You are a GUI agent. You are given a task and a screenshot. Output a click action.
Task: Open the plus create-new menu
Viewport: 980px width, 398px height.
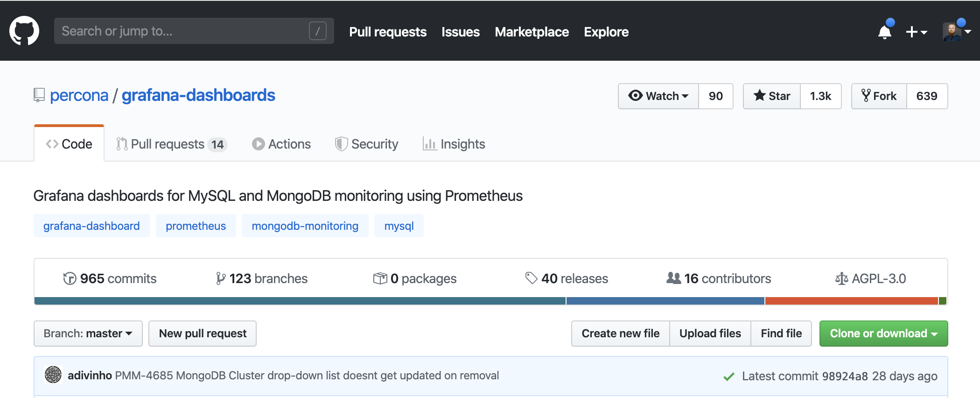916,32
